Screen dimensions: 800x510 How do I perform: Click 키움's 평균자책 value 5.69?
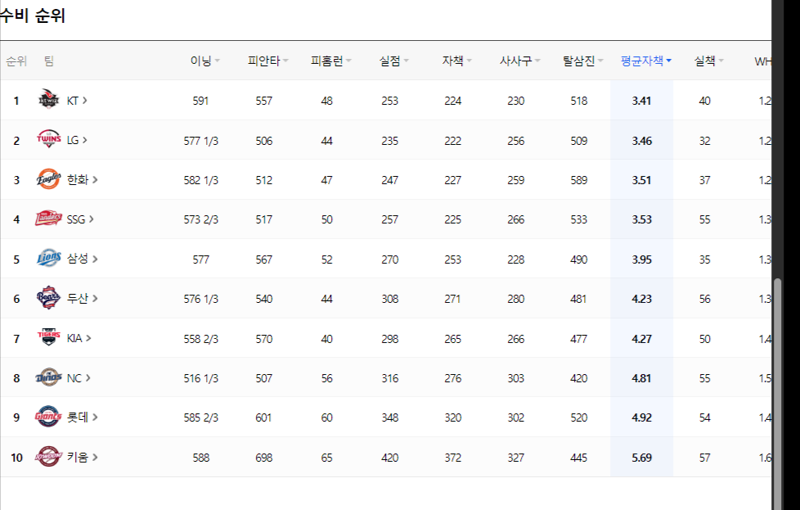coord(641,457)
